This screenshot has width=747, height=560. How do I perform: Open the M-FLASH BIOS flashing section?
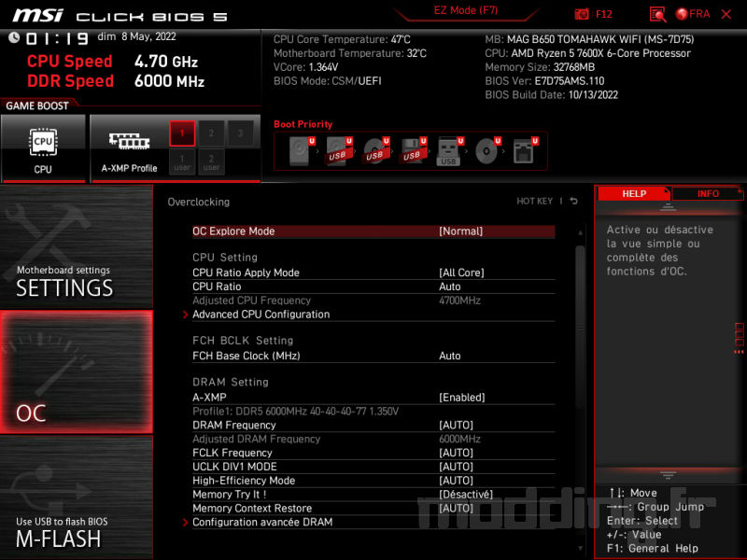pyautogui.click(x=77, y=497)
